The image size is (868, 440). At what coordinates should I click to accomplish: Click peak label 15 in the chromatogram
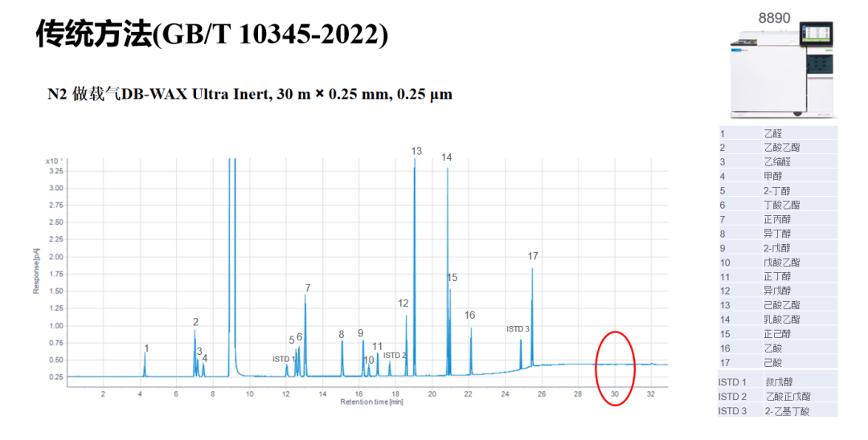pos(452,278)
